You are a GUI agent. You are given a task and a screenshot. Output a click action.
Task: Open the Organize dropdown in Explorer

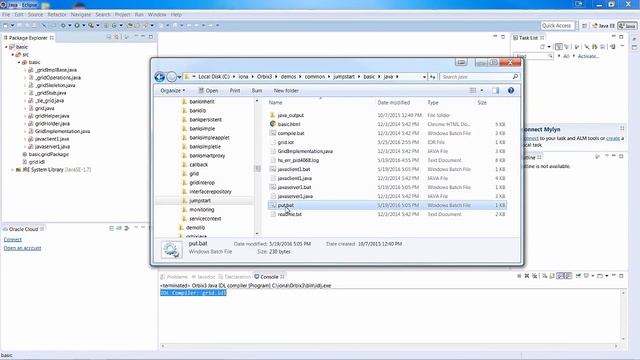coord(173,91)
